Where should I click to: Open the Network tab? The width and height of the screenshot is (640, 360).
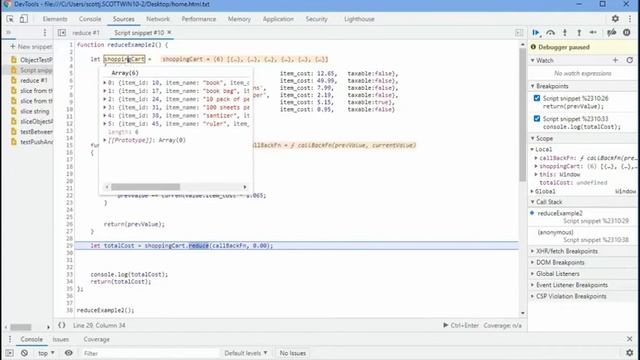158,19
